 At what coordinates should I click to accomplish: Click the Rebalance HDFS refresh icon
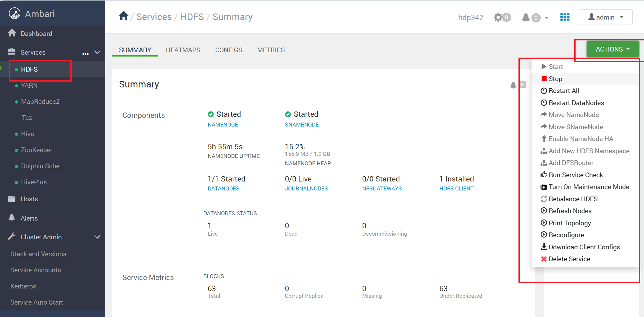coord(544,199)
